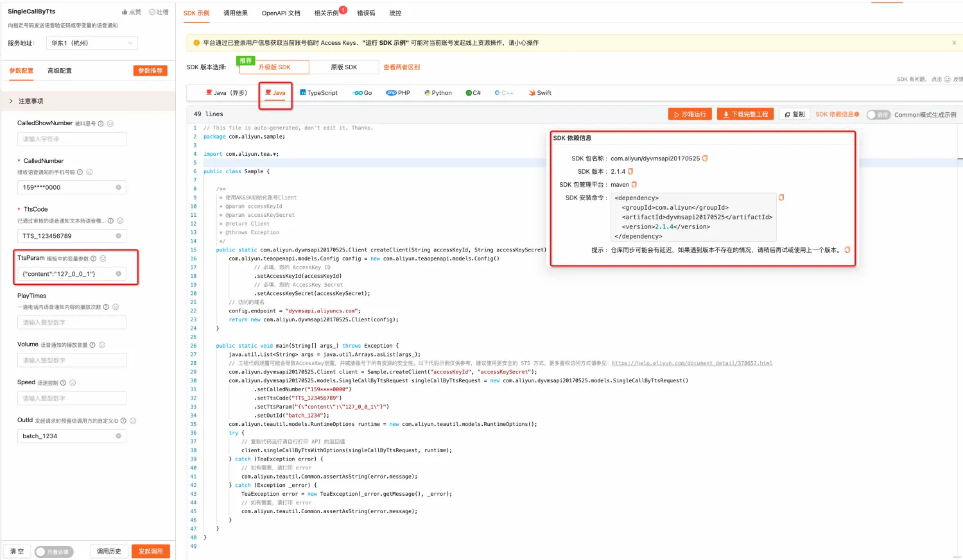The image size is (963, 560).
Task: Choose the Go language tab
Action: (363, 93)
